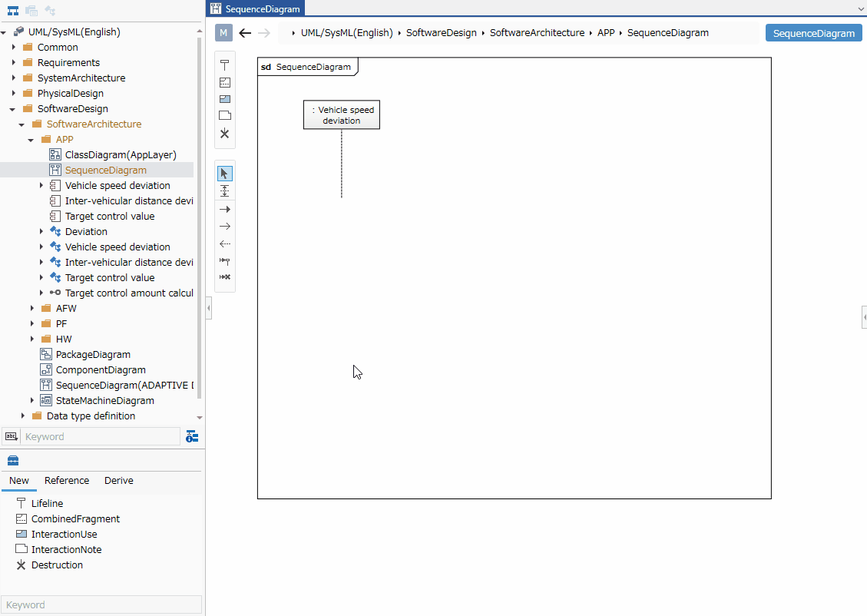Screen dimensions: 867x616
Task: Collapse the UML/SysML(English) root node
Action: [4, 32]
